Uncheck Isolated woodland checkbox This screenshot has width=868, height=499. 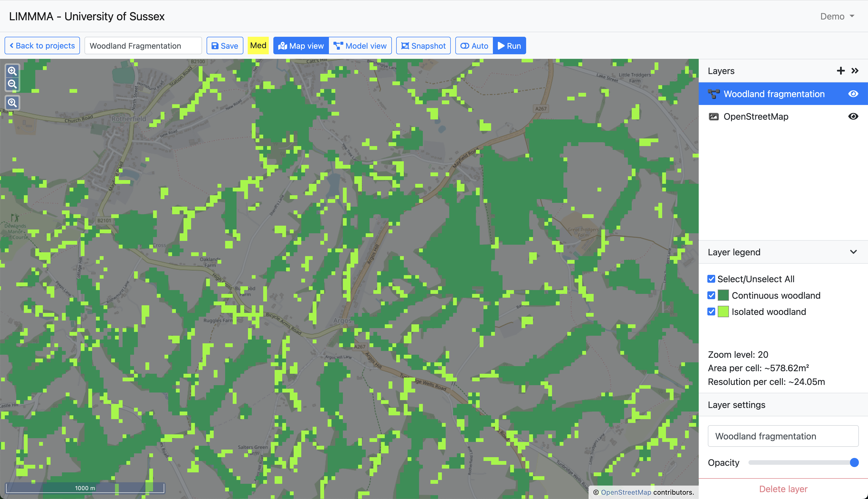711,312
